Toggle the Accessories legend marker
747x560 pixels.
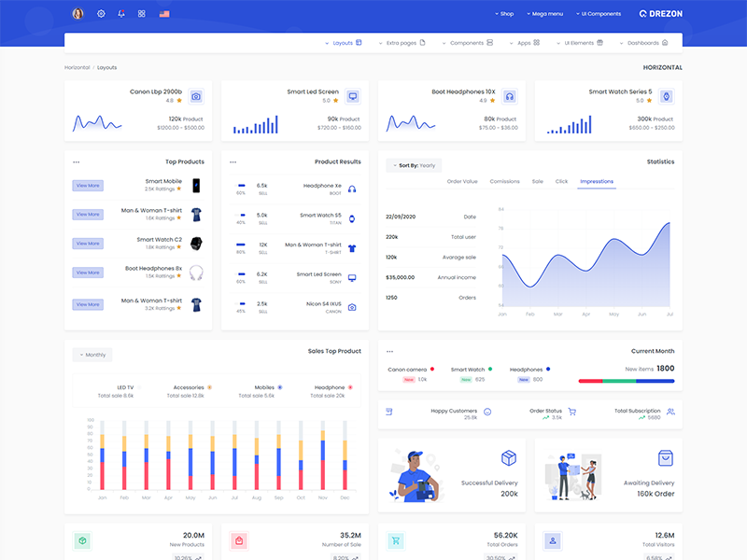point(209,387)
